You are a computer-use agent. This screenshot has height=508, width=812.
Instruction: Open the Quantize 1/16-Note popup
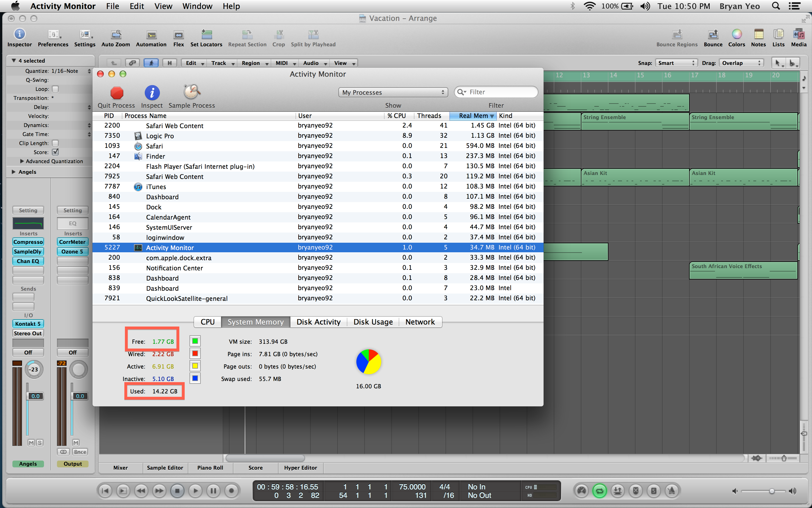pos(71,71)
